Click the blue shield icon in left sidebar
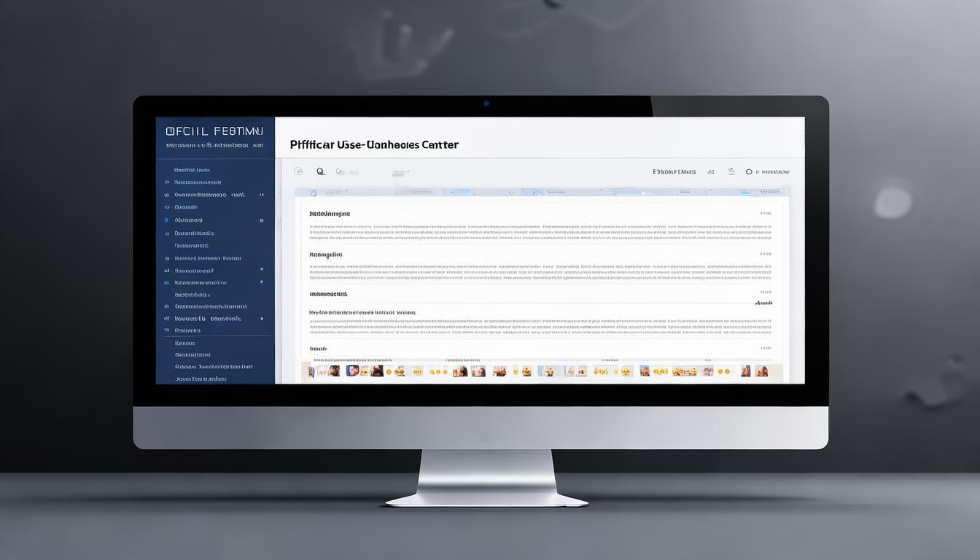 pos(166,219)
